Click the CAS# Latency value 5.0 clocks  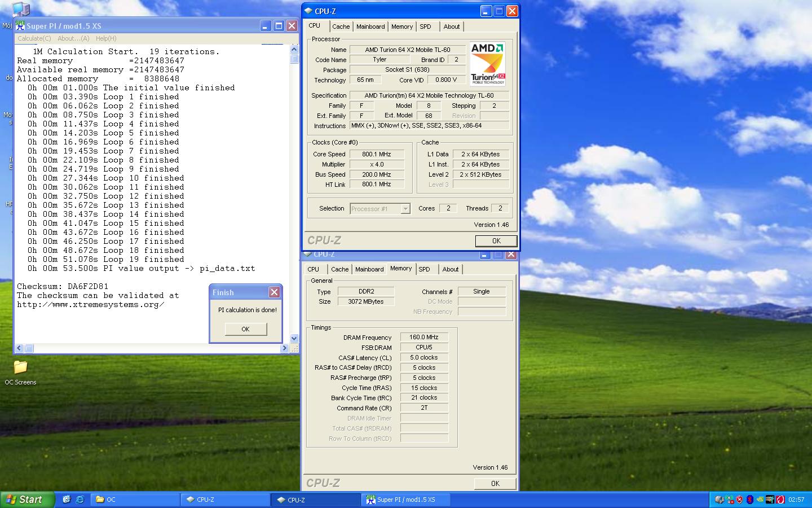pyautogui.click(x=424, y=357)
